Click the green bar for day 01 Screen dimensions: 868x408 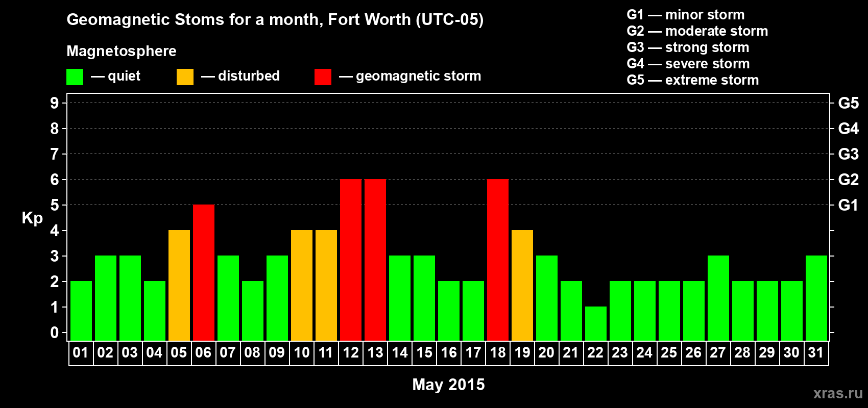point(81,311)
